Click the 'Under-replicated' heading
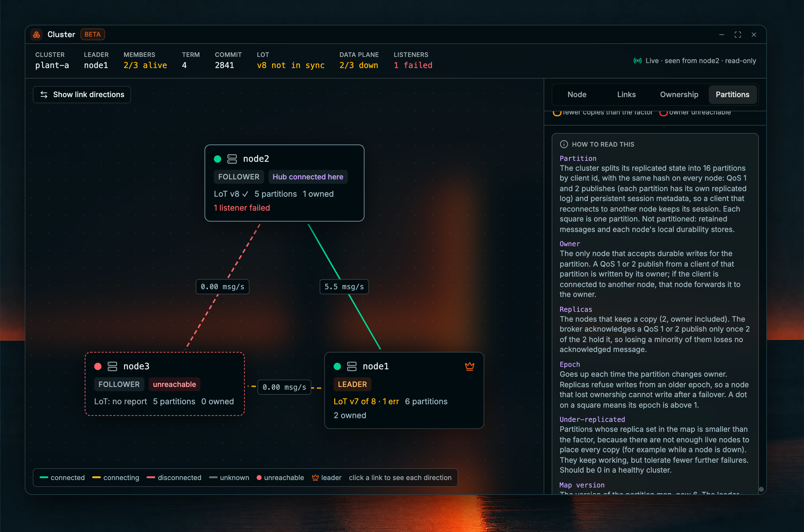This screenshot has height=532, width=804. point(592,420)
